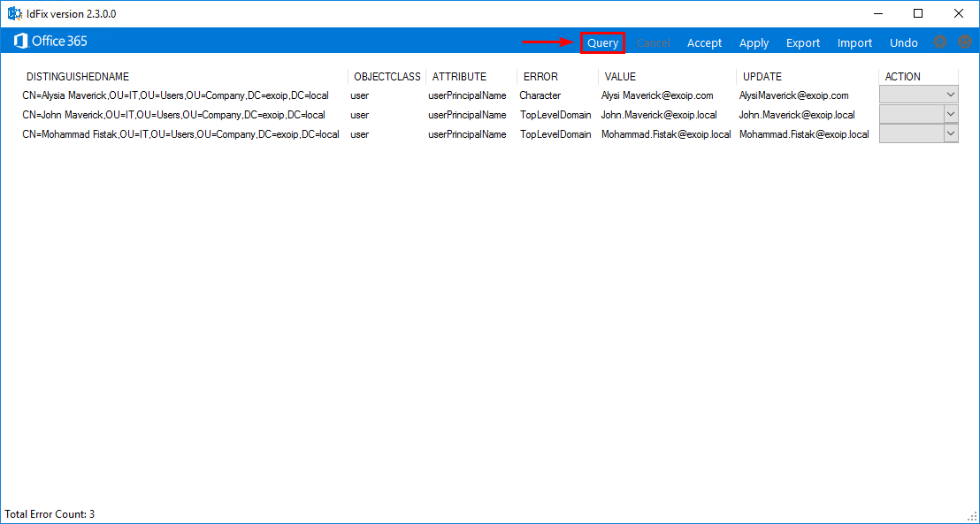Click the DISTINGUISHEDNAME column header
The height and width of the screenshot is (524, 980).
80,76
